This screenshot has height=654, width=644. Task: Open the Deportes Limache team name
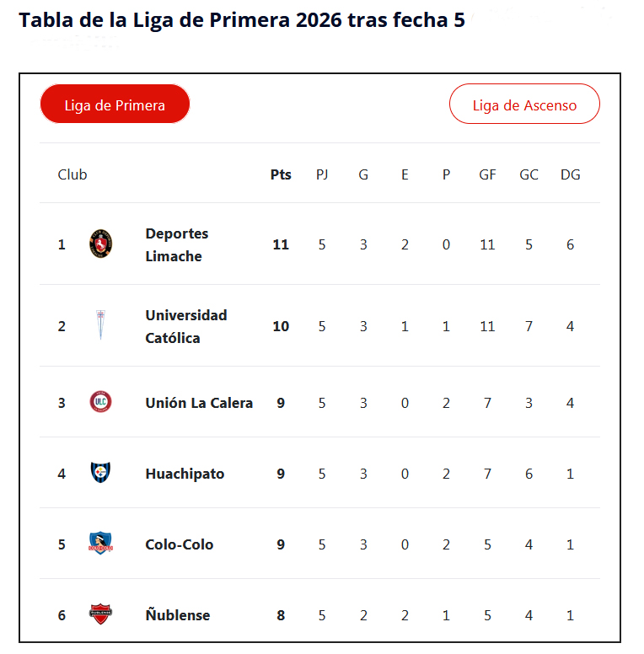177,244
